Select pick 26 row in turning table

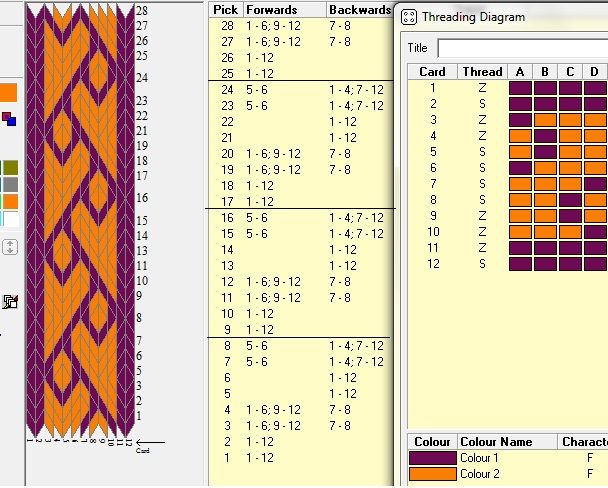tap(301, 58)
